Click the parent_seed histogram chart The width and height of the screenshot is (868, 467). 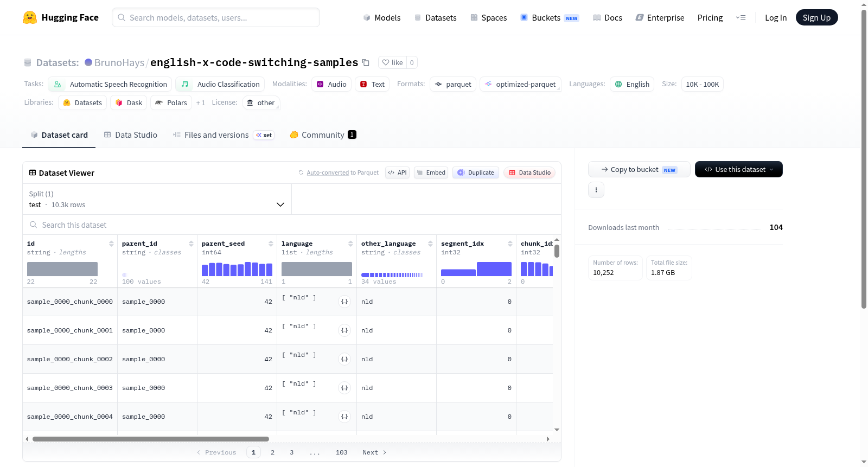(237, 269)
